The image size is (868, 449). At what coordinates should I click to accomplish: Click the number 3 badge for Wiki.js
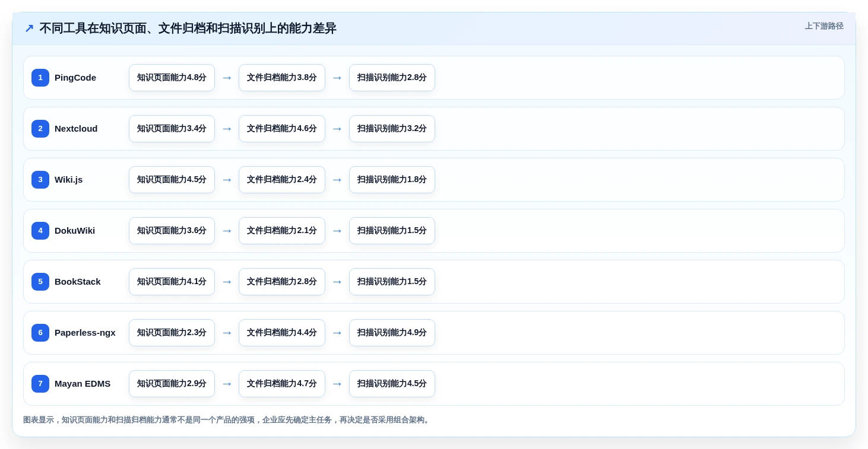[x=40, y=180]
